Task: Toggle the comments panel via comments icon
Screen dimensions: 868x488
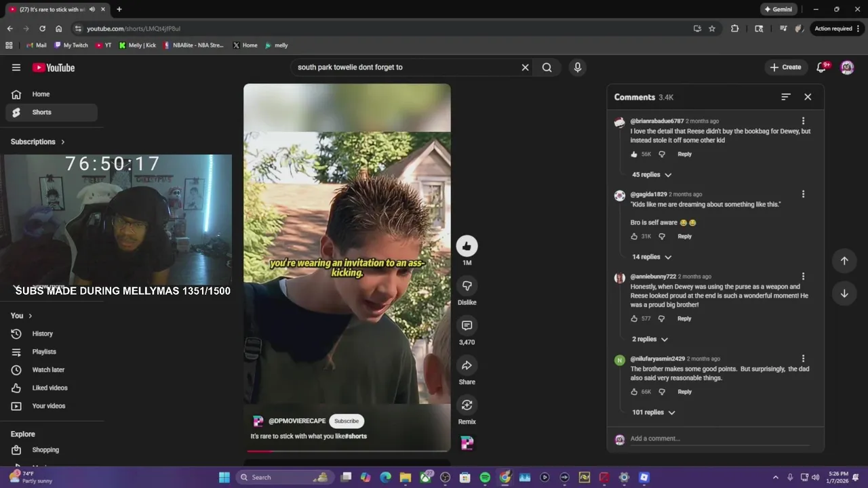Action: pyautogui.click(x=467, y=325)
